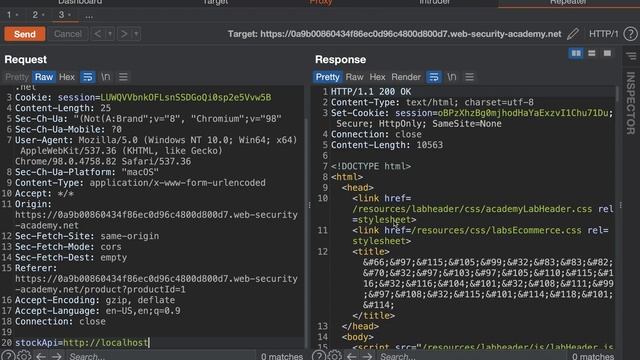Switch response view to Raw
Image resolution: width=640 pixels, height=360 pixels.
[354, 77]
